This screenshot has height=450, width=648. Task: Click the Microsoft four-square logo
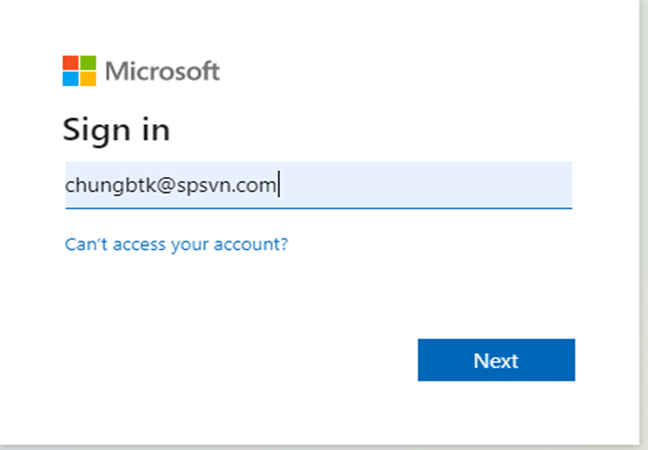coord(79,71)
